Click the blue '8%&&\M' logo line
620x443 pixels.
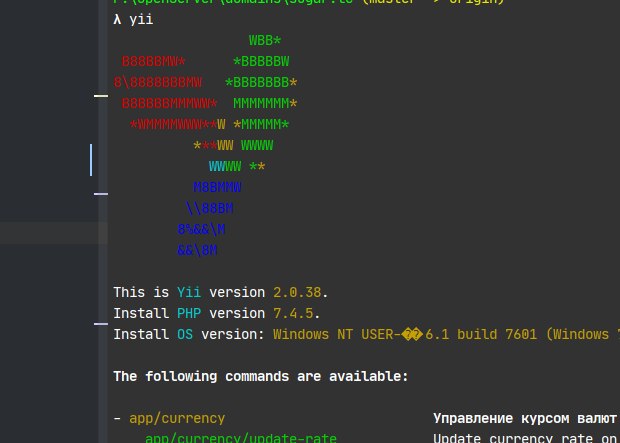(x=201, y=229)
